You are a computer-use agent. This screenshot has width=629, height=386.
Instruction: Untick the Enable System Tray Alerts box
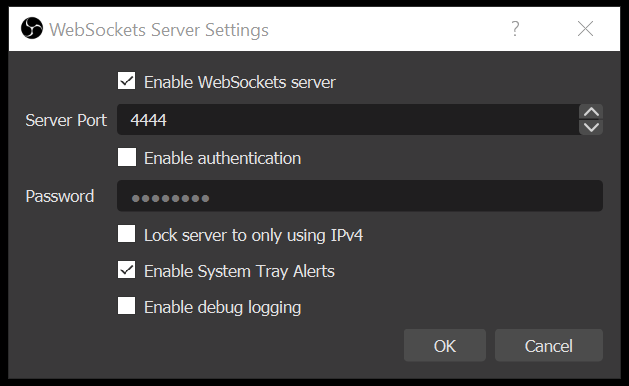tap(126, 270)
